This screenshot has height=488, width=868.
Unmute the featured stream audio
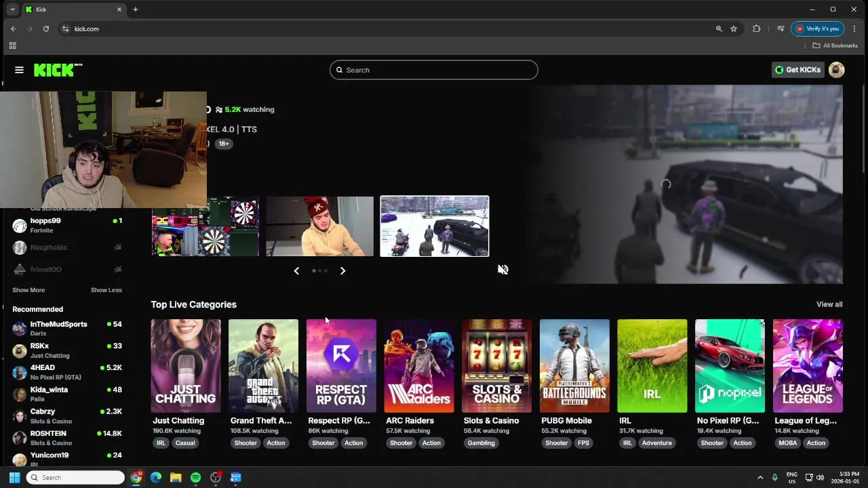coord(502,270)
